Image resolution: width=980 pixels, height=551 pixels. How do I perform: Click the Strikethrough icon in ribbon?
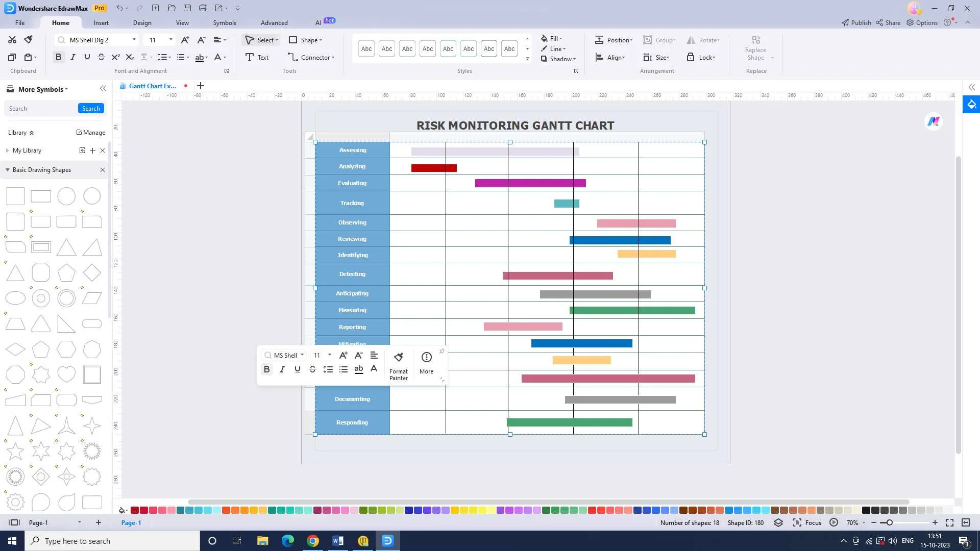[x=101, y=58]
